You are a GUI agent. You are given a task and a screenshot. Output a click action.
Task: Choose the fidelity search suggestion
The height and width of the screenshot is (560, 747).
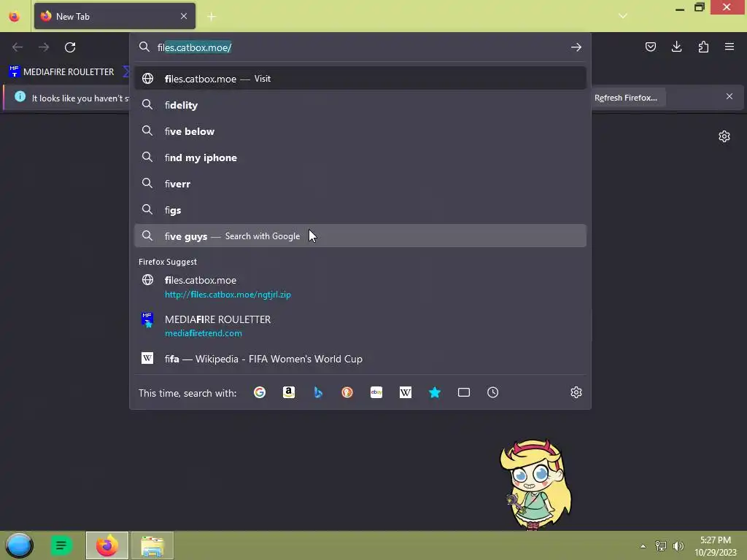tap(360, 105)
